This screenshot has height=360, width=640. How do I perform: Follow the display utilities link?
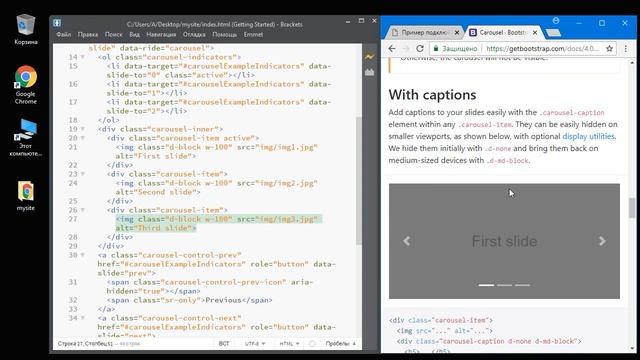tap(588, 136)
